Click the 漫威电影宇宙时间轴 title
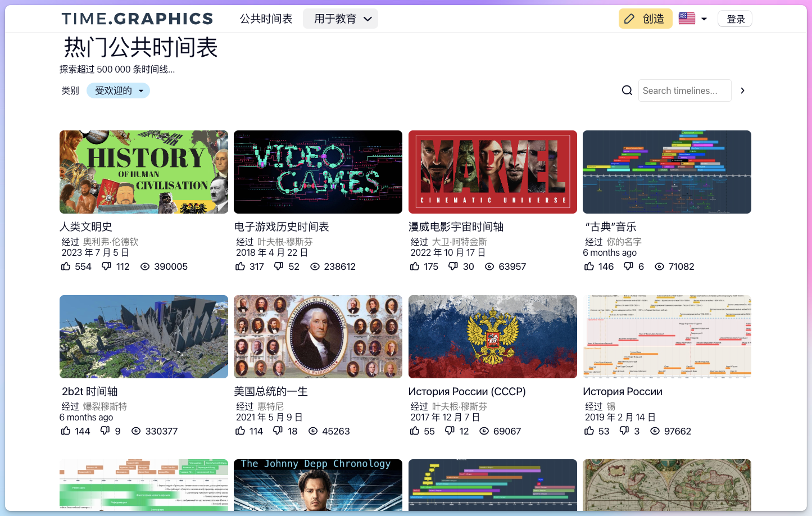812x516 pixels. pyautogui.click(x=456, y=227)
